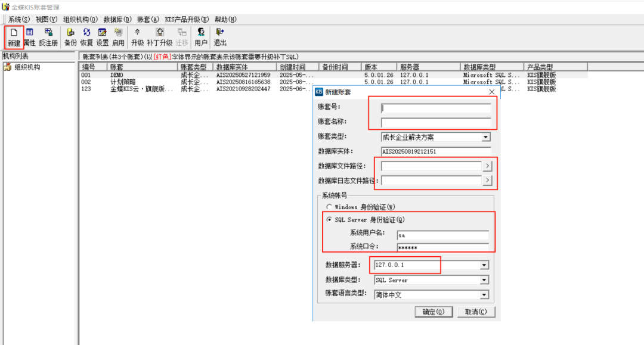Viewport: 644px width, 345px height.
Task: Close the 新建账套 dialog
Action: pyautogui.click(x=491, y=92)
